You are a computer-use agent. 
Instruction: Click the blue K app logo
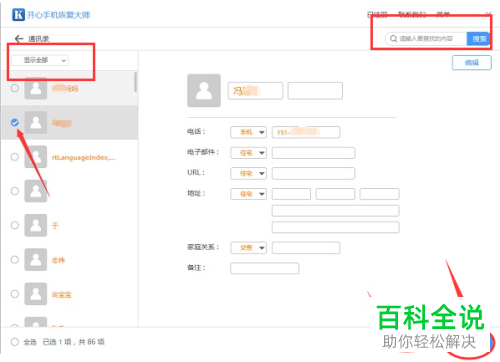pos(18,15)
